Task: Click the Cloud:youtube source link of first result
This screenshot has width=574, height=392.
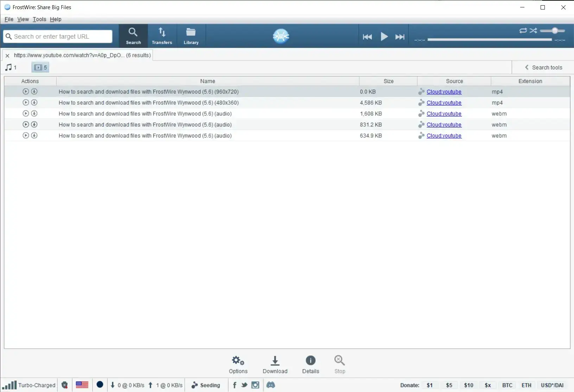Action: tap(444, 92)
